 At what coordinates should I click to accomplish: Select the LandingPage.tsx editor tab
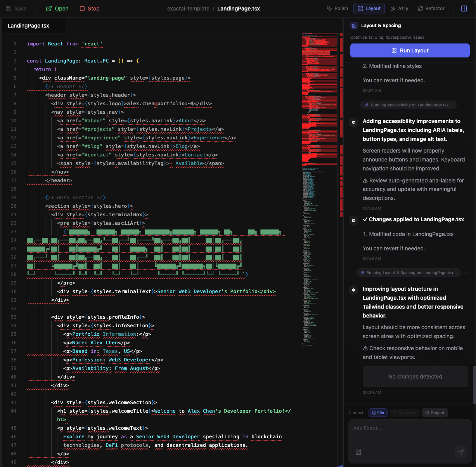(x=29, y=26)
